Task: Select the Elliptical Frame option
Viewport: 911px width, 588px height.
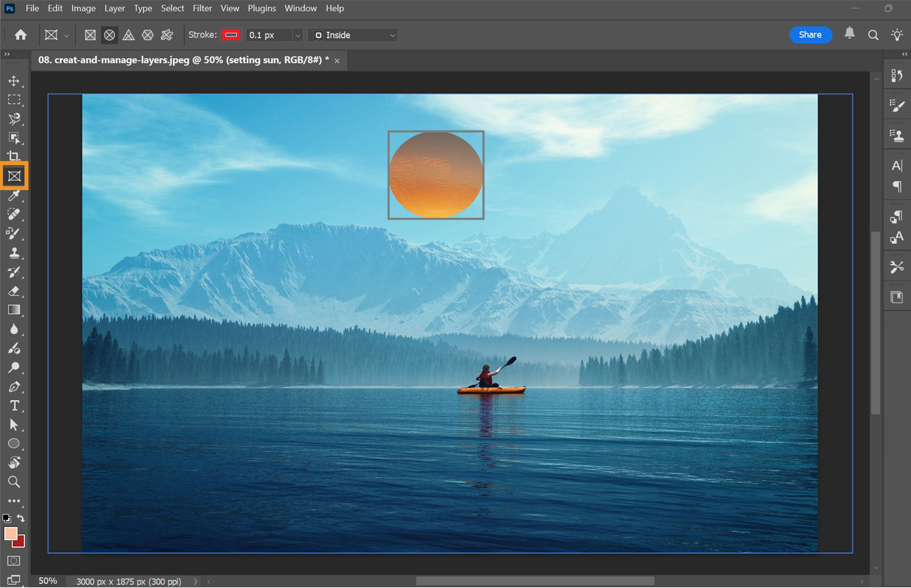Action: click(x=109, y=35)
